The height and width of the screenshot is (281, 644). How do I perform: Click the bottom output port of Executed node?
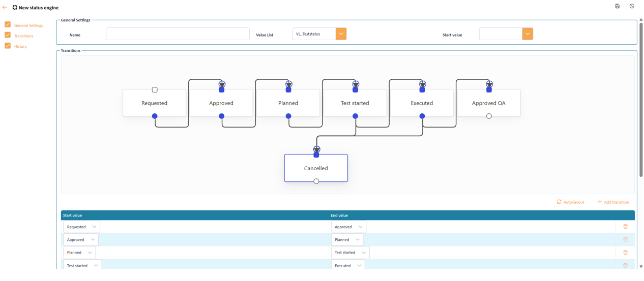click(x=422, y=116)
